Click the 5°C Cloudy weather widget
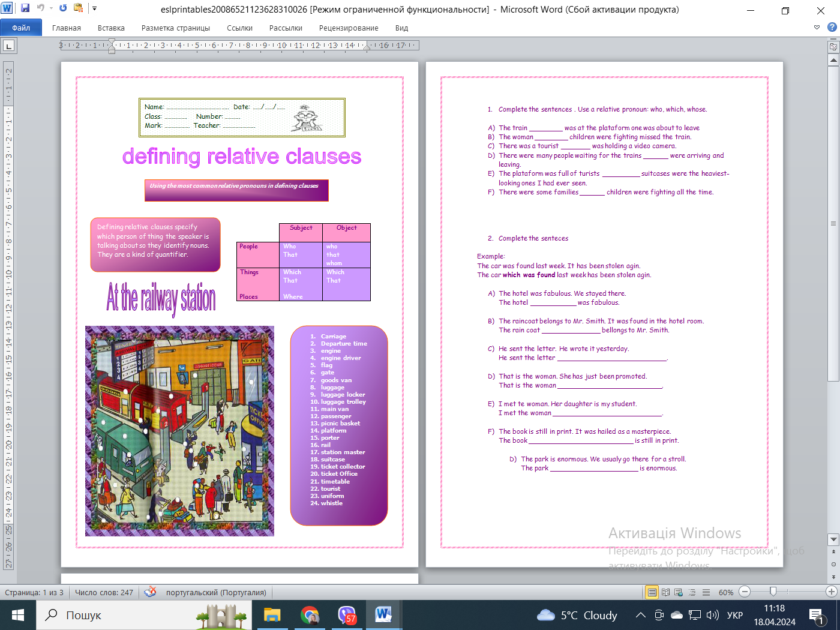840x630 pixels. (577, 615)
